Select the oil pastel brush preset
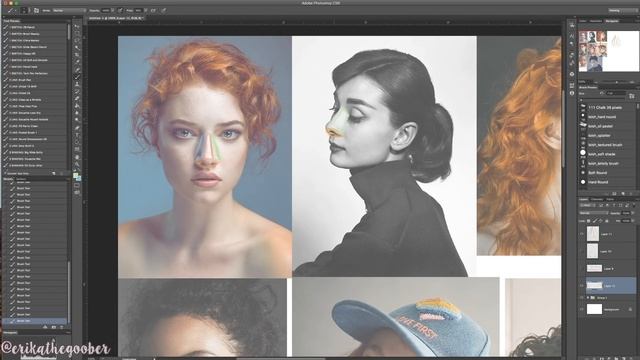 [x=608, y=126]
